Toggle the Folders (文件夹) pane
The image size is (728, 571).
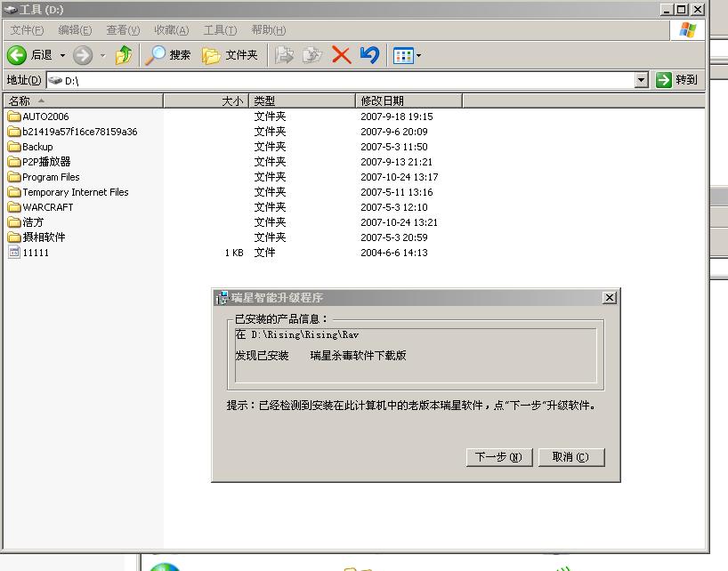[x=230, y=55]
